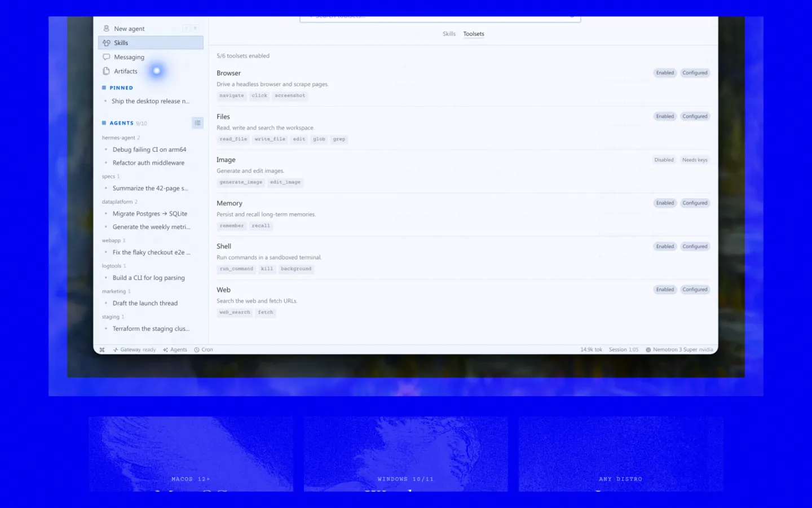The image size is (812, 508).
Task: Click the Nemotron 3 Super model icon
Action: pyautogui.click(x=648, y=350)
